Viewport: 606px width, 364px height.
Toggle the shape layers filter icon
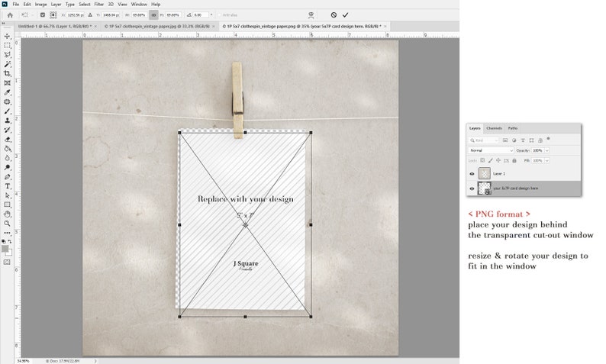tap(531, 140)
